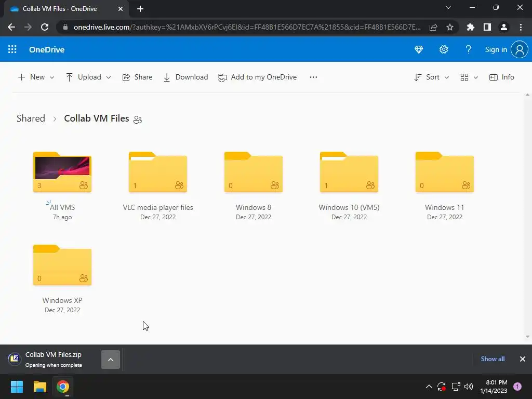Open the Chrome three-dot menu
The width and height of the screenshot is (532, 399).
click(x=521, y=27)
